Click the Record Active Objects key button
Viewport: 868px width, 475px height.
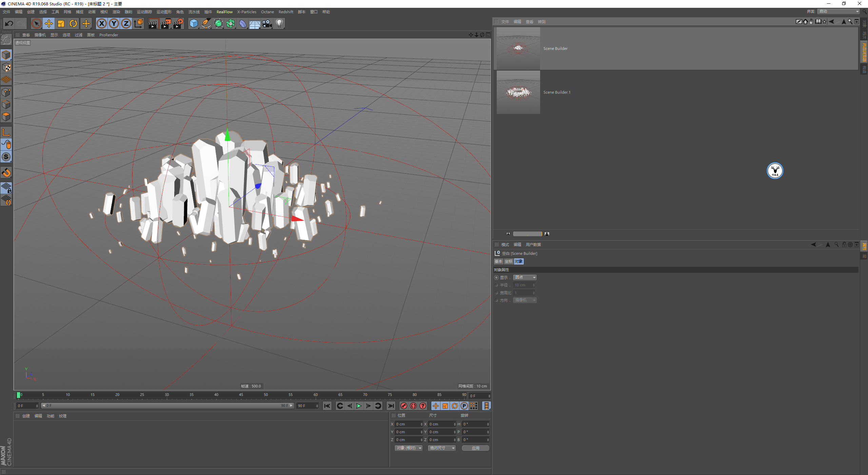[x=403, y=406]
